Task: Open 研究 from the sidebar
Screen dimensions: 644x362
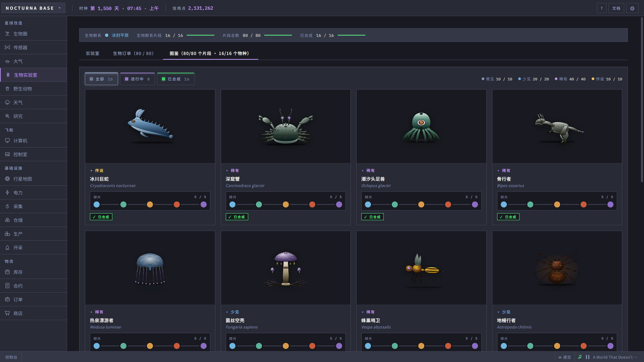Action: 33,116
